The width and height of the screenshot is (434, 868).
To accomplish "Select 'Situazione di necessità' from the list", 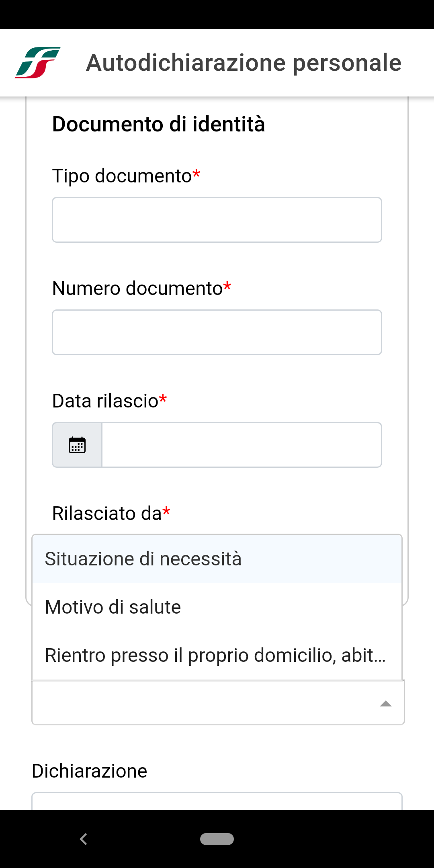I will [x=217, y=559].
